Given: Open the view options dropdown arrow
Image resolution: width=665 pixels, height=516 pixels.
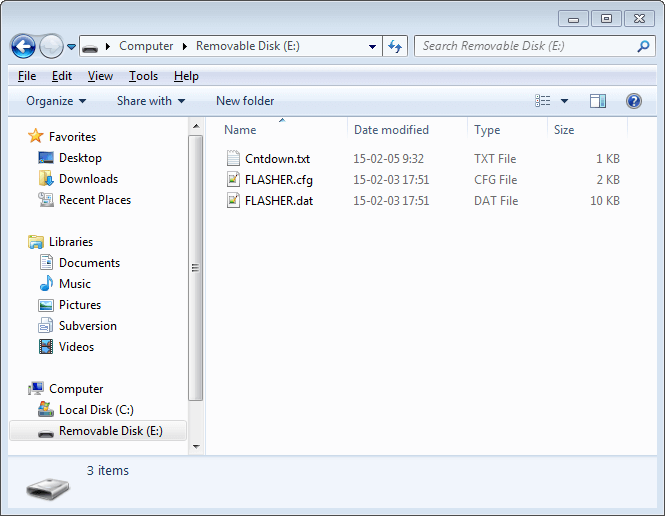Looking at the screenshot, I should click(x=564, y=101).
